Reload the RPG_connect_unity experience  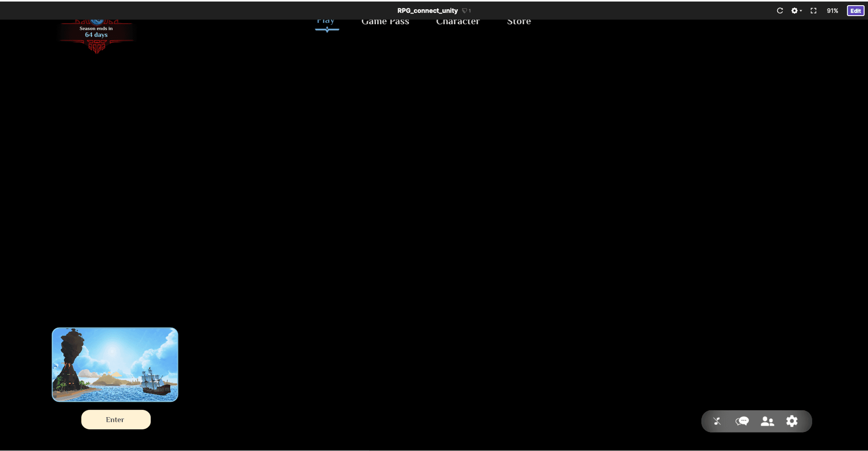[780, 10]
